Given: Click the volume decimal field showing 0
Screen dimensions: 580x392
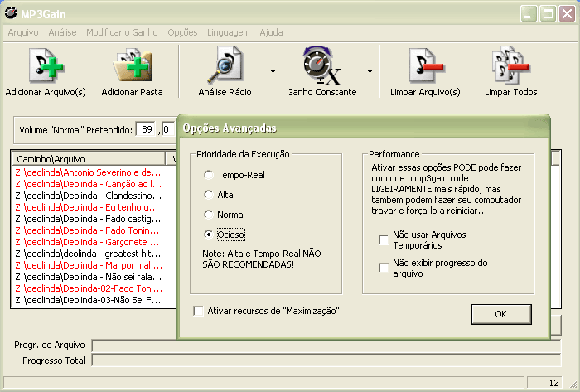Looking at the screenshot, I should point(168,129).
